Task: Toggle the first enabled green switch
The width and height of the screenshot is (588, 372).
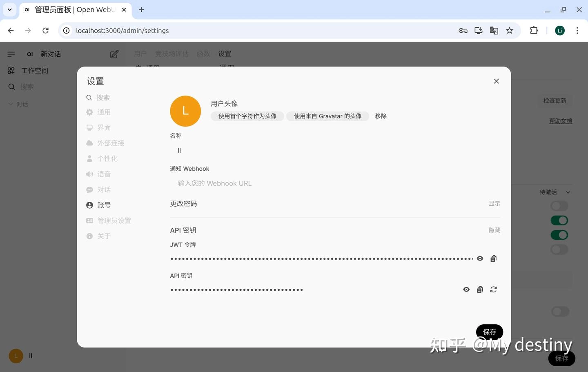Action: click(559, 221)
